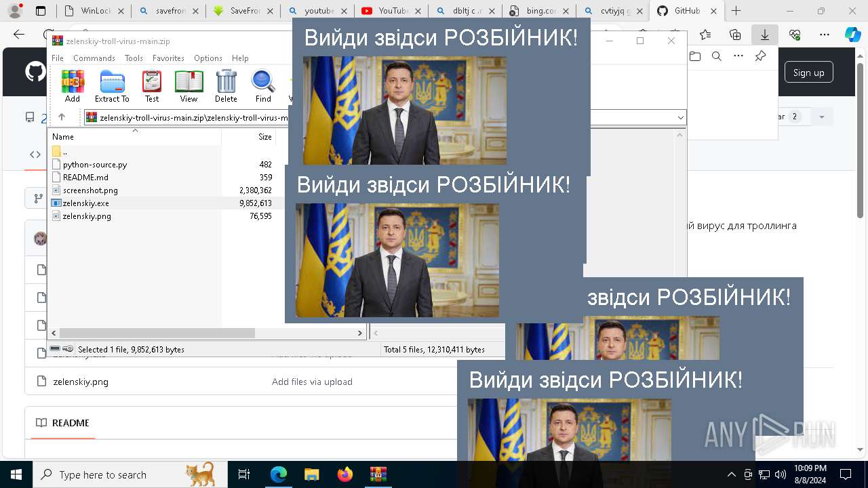Open the star dropdown arrow on GitHub
Image resolution: width=868 pixels, height=488 pixels.
coord(822,117)
